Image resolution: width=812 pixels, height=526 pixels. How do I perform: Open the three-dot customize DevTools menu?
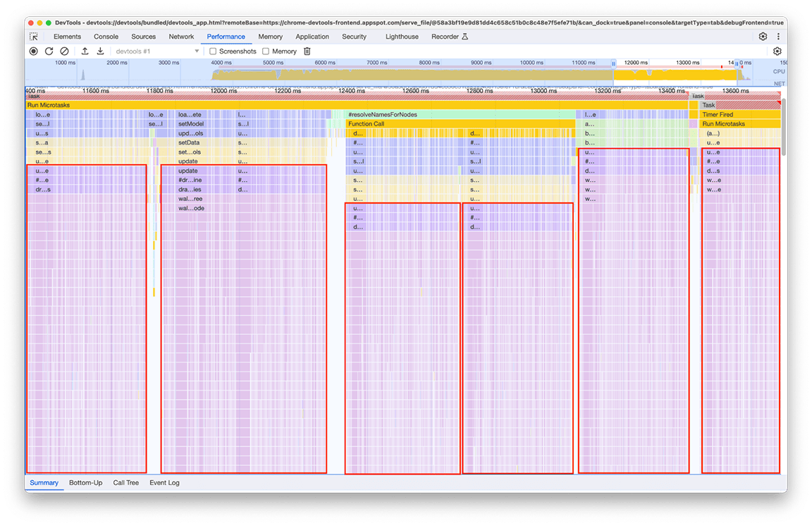778,36
